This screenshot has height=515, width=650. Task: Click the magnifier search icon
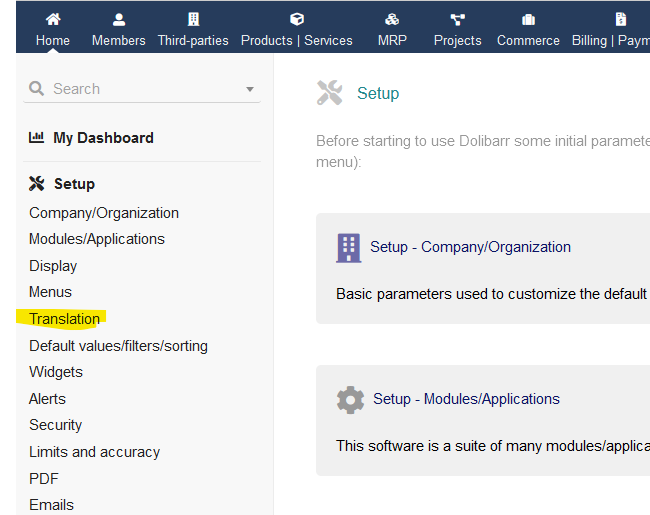point(36,88)
